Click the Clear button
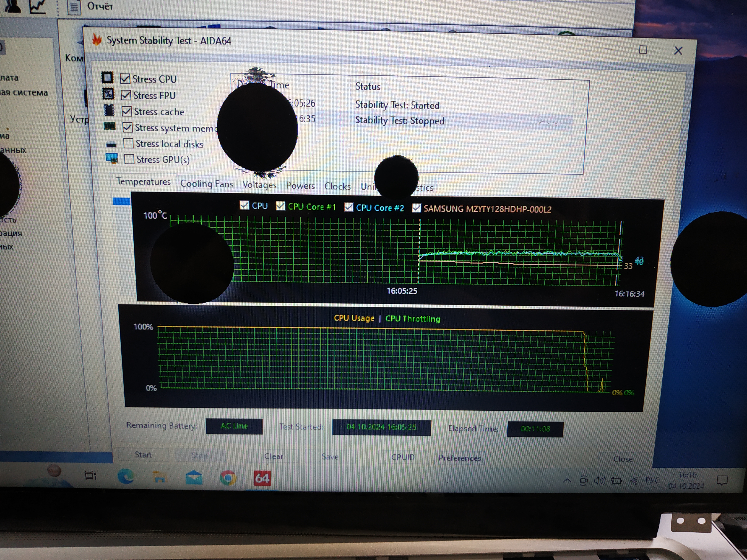The height and width of the screenshot is (560, 747). coord(274,456)
